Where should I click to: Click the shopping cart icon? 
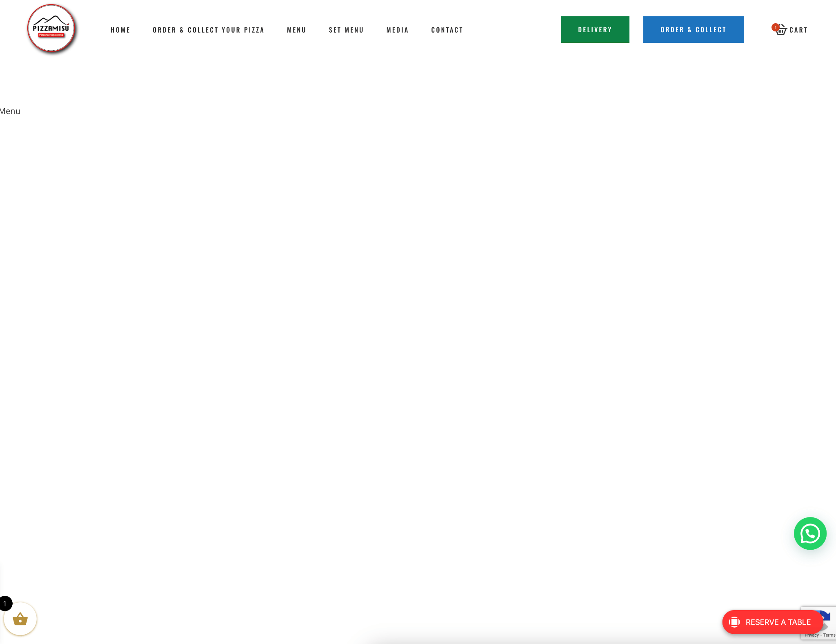[x=780, y=29]
